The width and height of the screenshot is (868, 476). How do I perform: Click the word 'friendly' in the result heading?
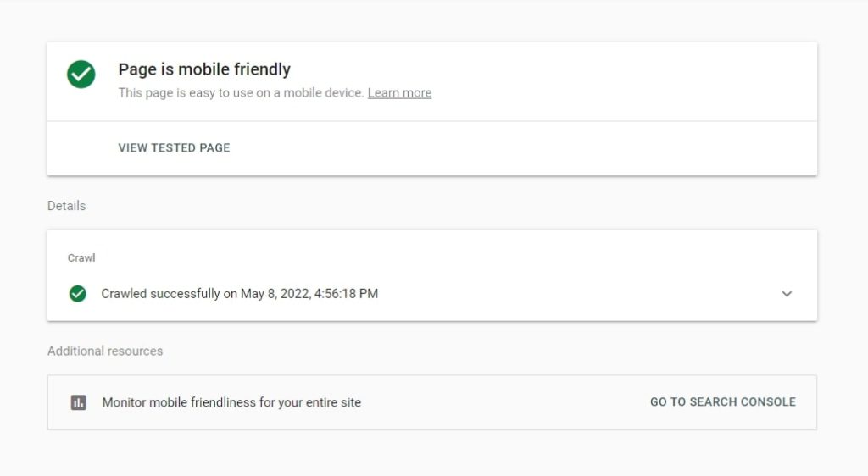[263, 69]
